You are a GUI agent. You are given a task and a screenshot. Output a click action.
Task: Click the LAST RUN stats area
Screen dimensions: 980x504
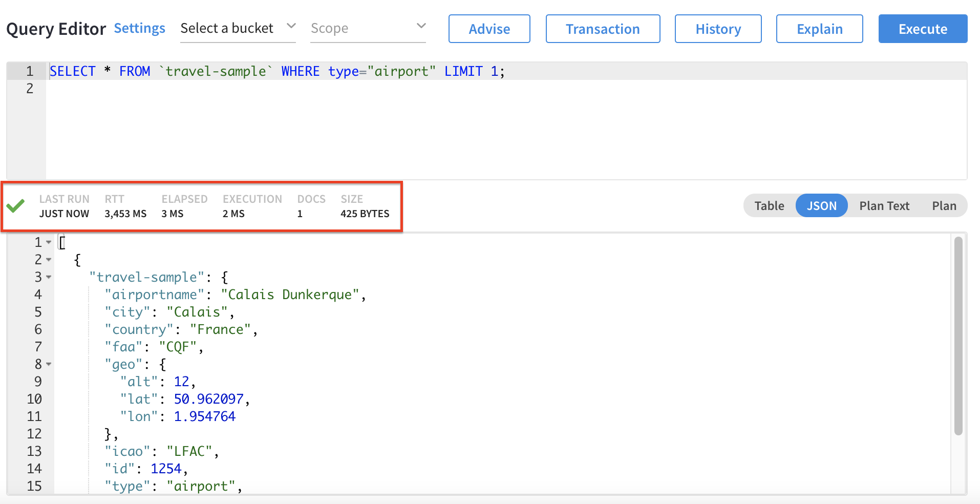pyautogui.click(x=64, y=206)
